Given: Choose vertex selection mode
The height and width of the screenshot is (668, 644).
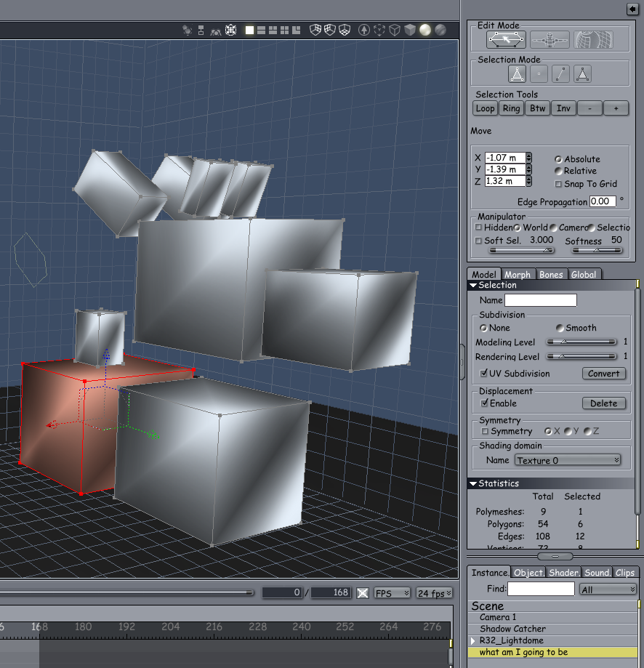Looking at the screenshot, I should point(539,74).
